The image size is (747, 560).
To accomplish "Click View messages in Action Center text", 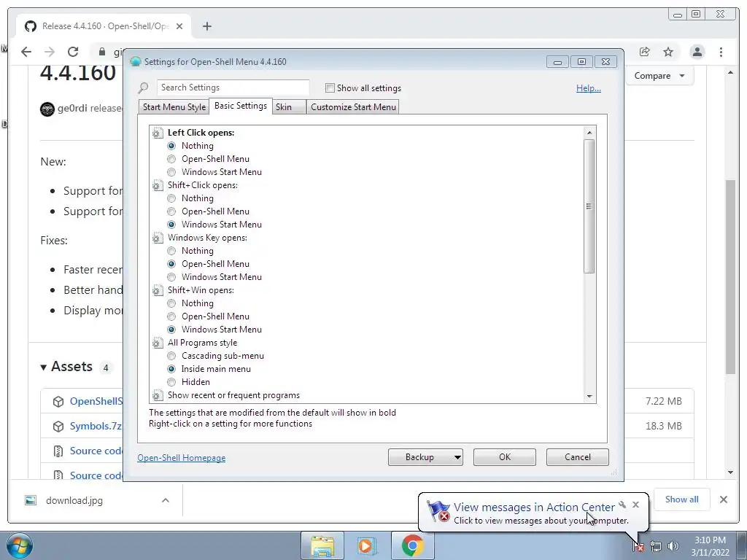I will 534,507.
